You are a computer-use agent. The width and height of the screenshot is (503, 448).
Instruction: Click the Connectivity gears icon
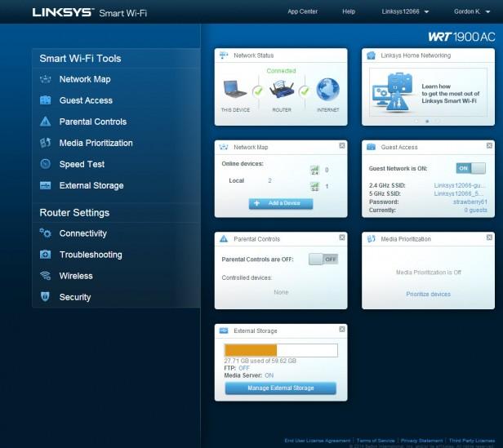point(45,233)
